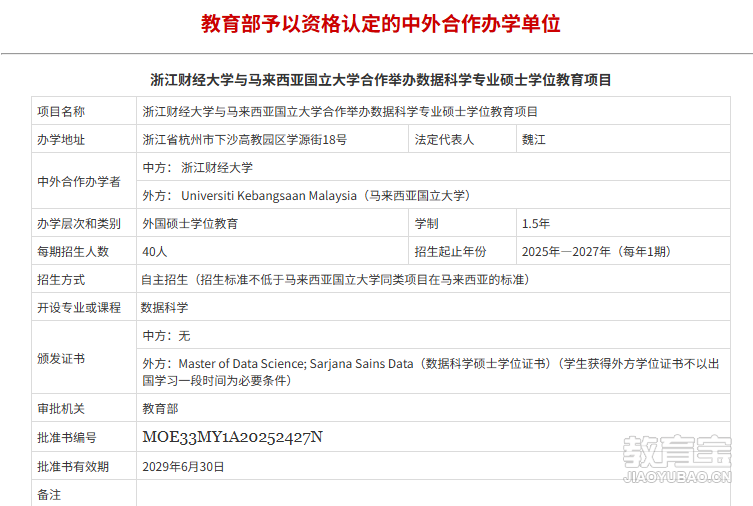The height and width of the screenshot is (506, 753).
Task: Click the 颁发证书 label cell
Action: click(x=84, y=358)
